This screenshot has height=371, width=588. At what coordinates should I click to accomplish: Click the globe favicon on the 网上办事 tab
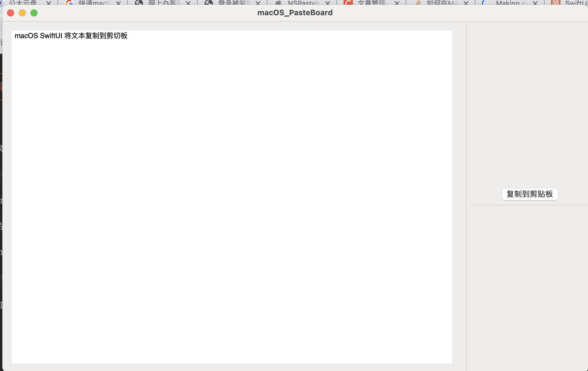point(138,3)
